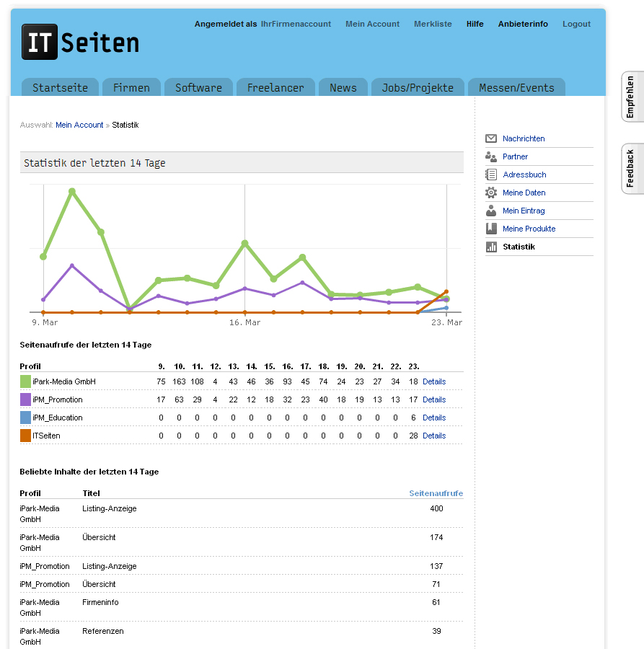Viewport: 644px width, 649px height.
Task: Click the IhrFirmenaccount username link
Action: [296, 24]
